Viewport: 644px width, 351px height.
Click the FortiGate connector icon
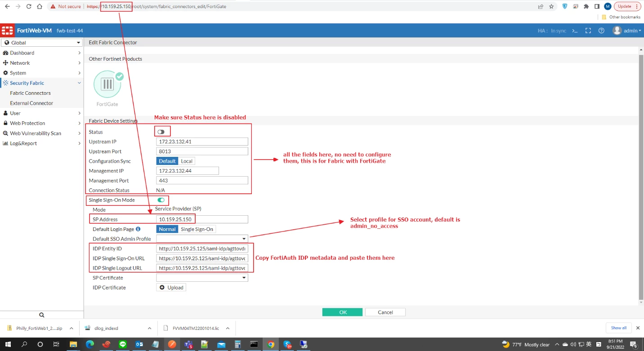pos(107,84)
